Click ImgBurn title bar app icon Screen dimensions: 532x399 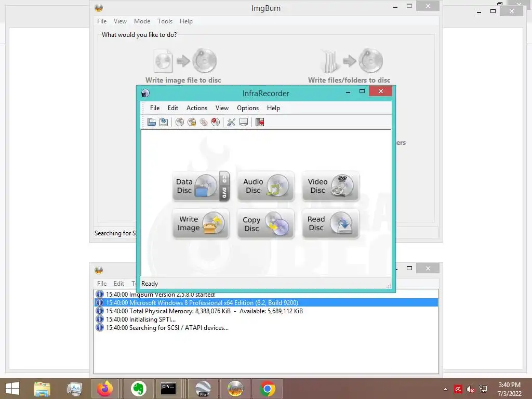[99, 7]
